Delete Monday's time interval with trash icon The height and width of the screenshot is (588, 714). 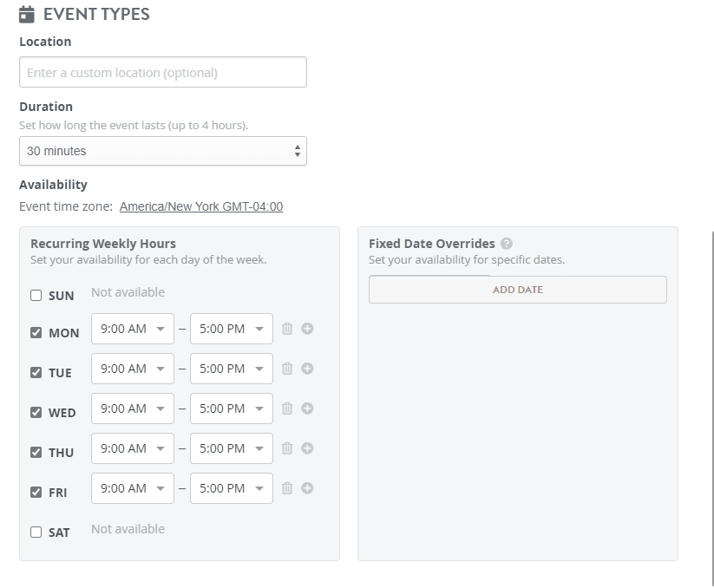click(x=287, y=329)
